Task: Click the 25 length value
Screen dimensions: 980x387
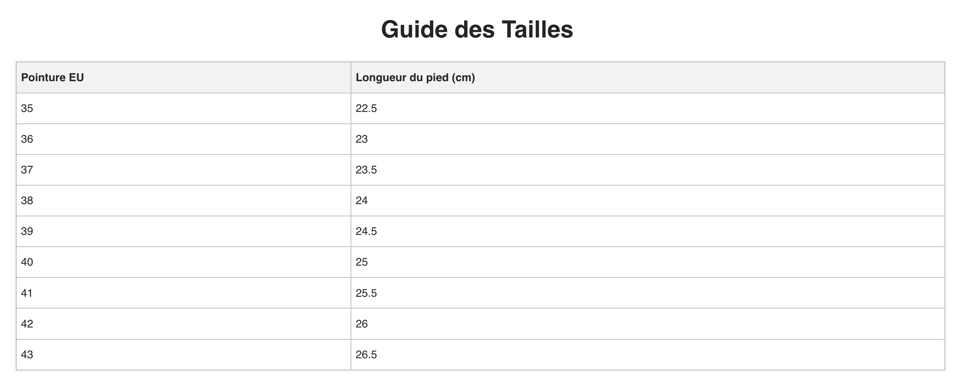Action: (362, 262)
